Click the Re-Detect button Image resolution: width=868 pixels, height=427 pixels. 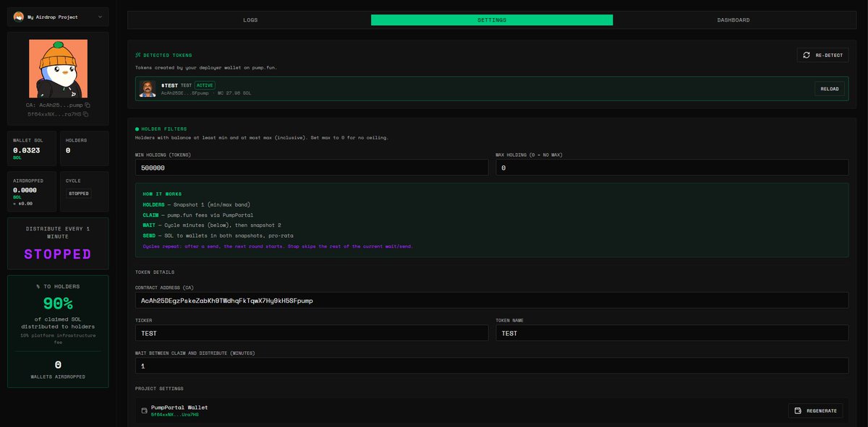pyautogui.click(x=822, y=55)
